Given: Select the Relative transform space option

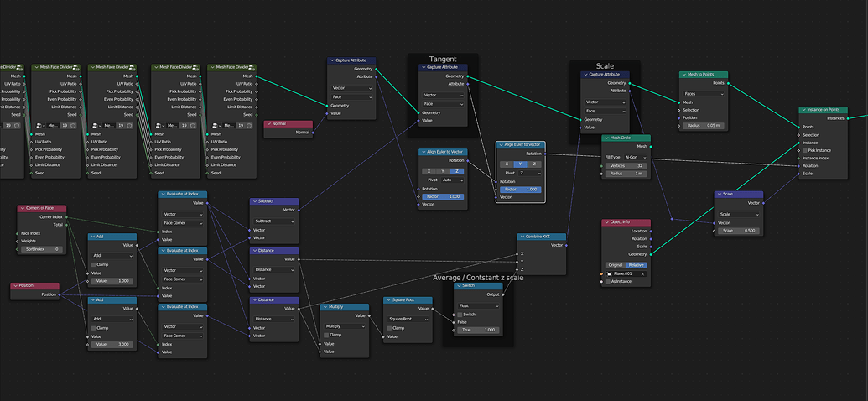Looking at the screenshot, I should 637,265.
